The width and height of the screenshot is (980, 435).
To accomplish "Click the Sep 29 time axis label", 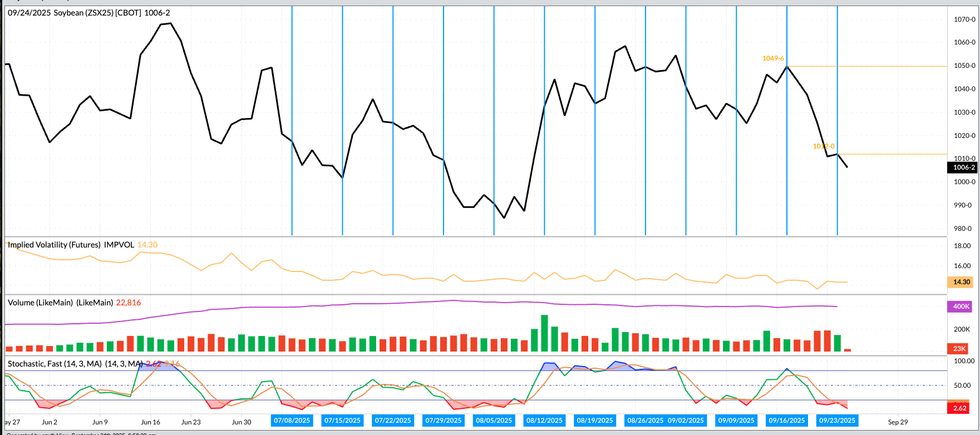I will [898, 422].
